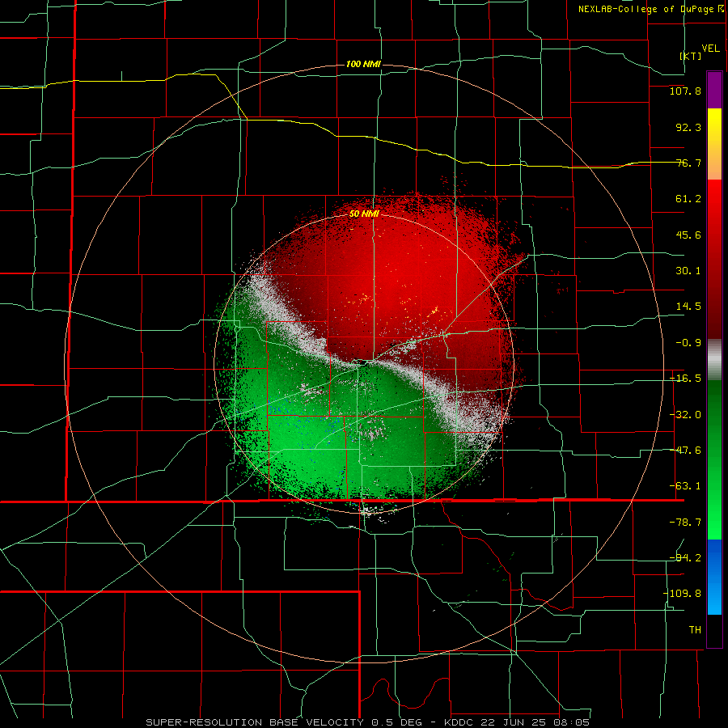The image size is (728, 728).
Task: Select the 30.1 velocity scale value
Action: click(688, 271)
